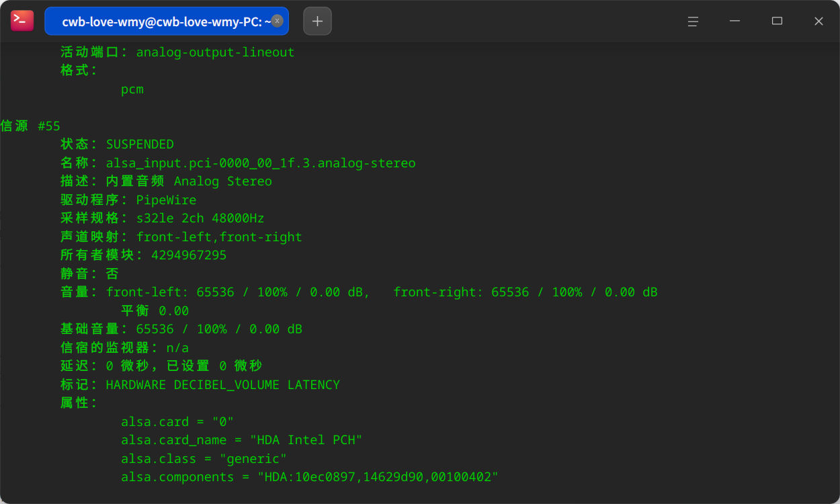The image size is (840, 504).
Task: Click the mute line 静音: 否
Action: tap(89, 274)
